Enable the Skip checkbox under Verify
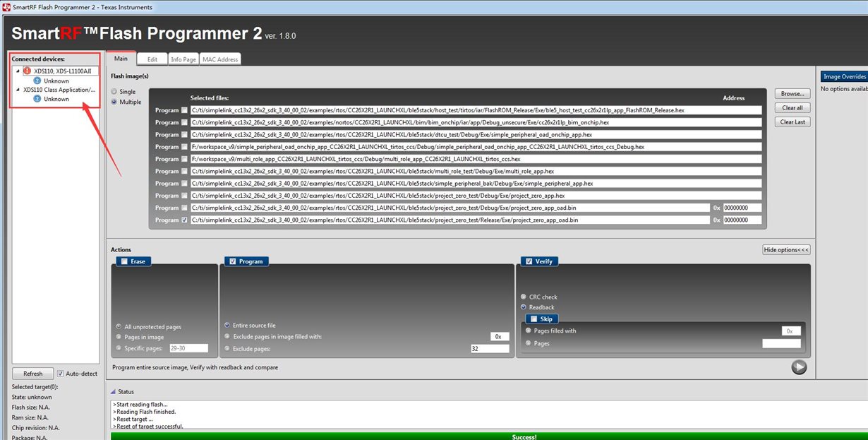The width and height of the screenshot is (868, 440). (x=534, y=319)
